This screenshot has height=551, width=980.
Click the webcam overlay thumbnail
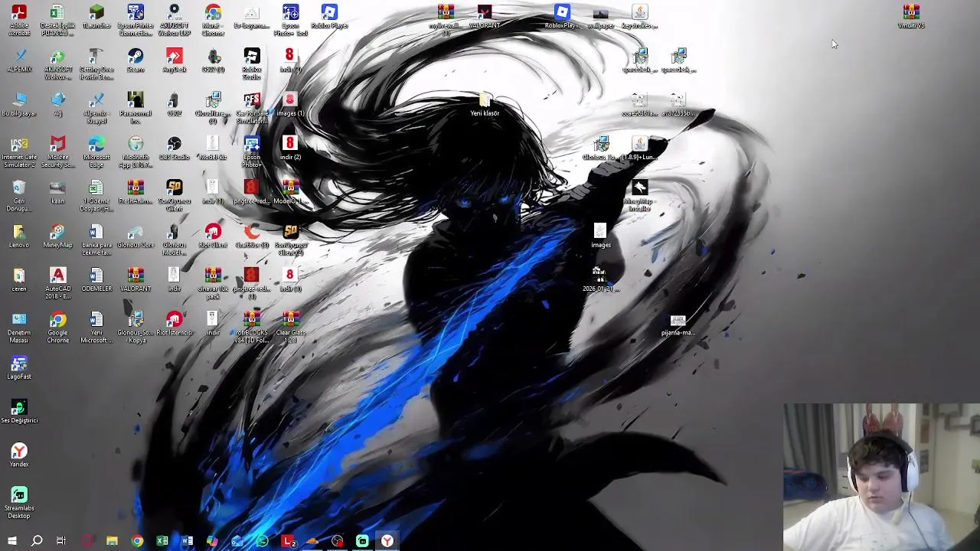click(x=881, y=477)
